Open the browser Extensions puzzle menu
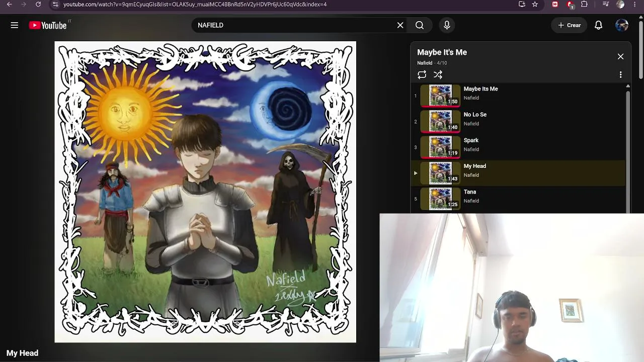 click(x=584, y=5)
